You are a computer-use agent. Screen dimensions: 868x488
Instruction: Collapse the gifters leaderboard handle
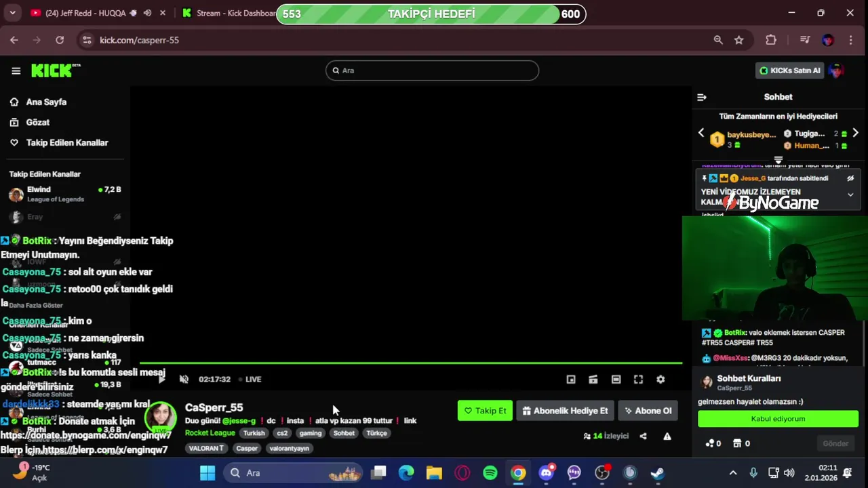point(778,161)
